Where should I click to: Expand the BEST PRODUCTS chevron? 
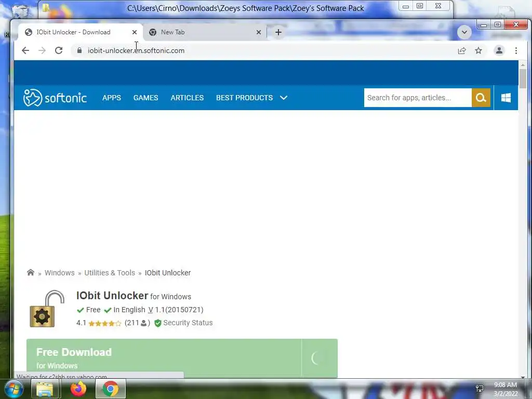[x=284, y=98]
